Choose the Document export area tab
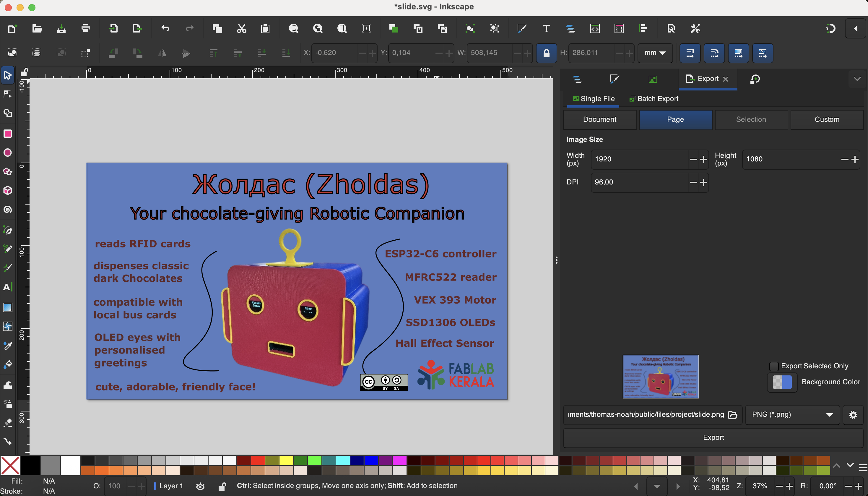The width and height of the screenshot is (868, 496). (599, 120)
